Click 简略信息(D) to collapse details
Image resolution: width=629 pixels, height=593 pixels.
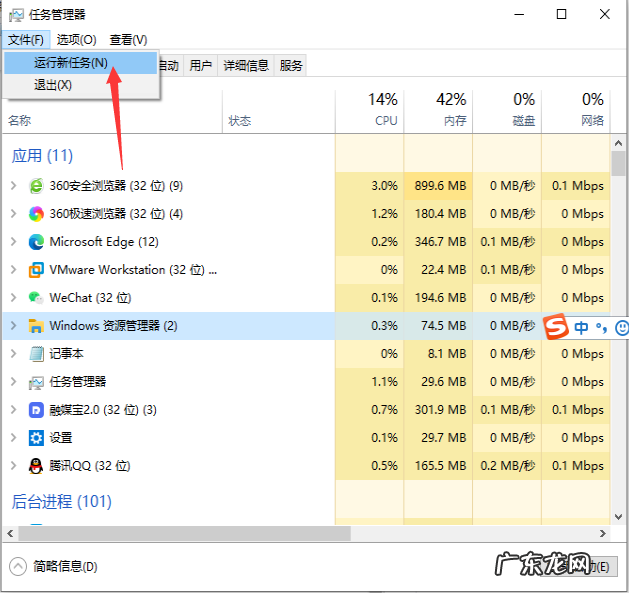53,567
